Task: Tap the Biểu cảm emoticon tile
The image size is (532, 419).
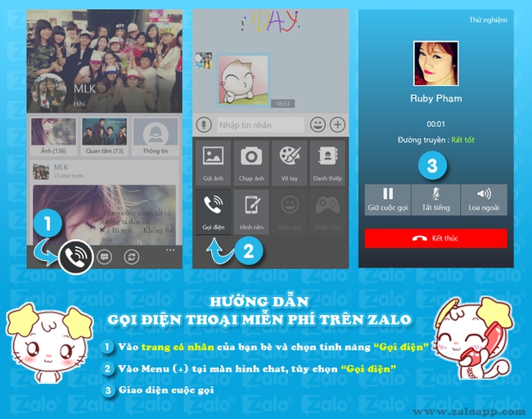Action: [x=290, y=212]
